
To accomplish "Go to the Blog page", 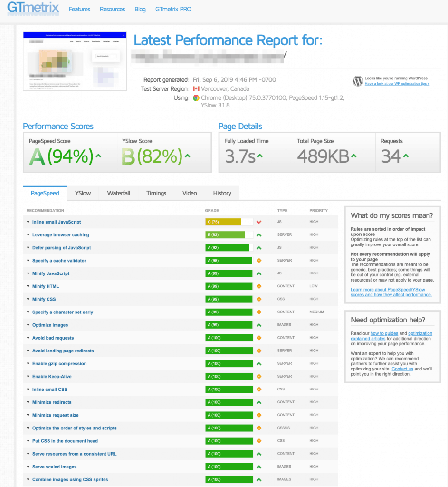I will click(x=140, y=10).
